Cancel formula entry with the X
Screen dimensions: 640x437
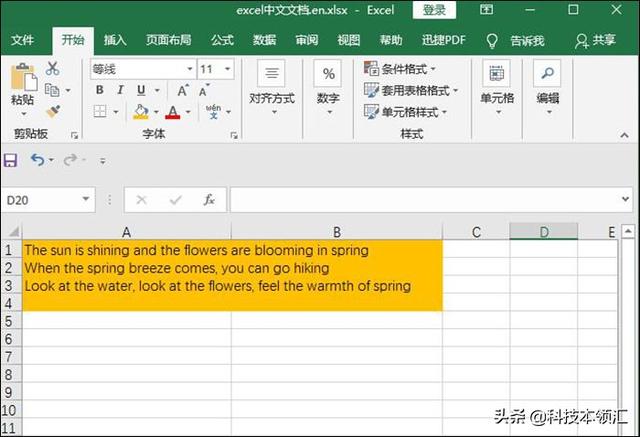tap(142, 200)
